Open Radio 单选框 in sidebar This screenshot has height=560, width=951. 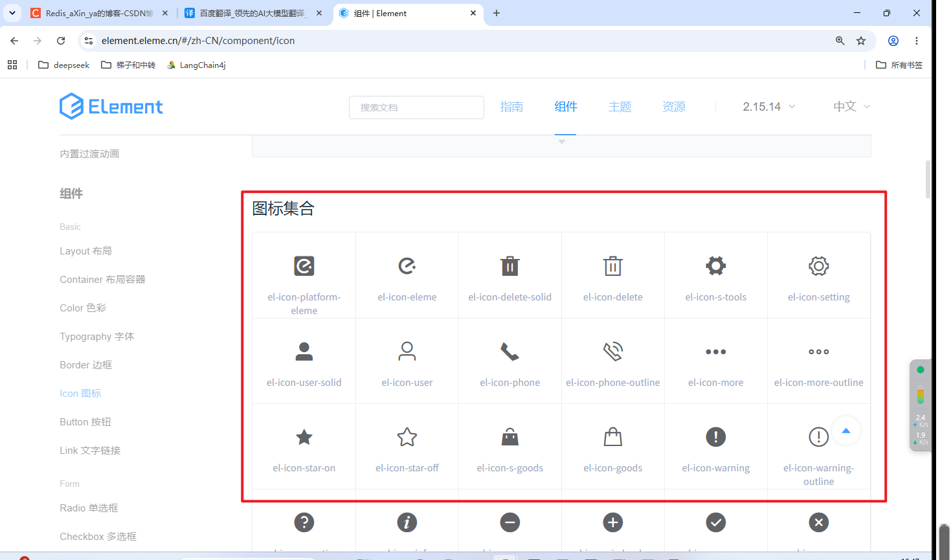pyautogui.click(x=89, y=508)
